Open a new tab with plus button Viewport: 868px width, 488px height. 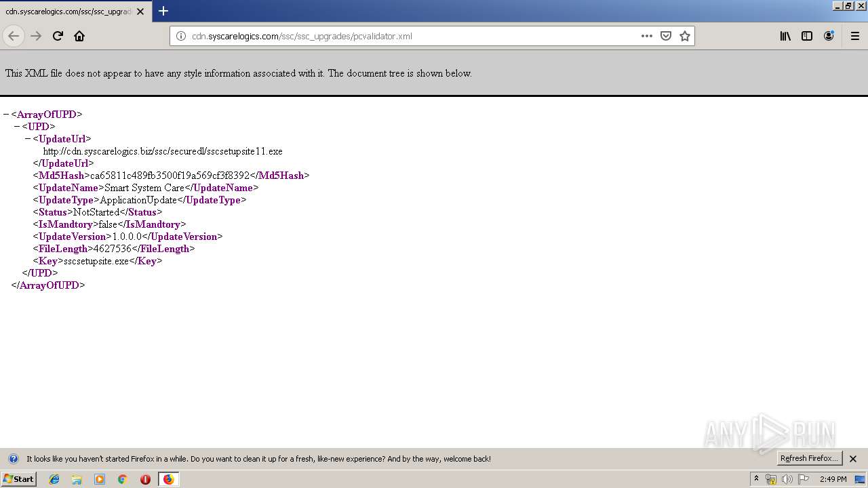(x=163, y=11)
